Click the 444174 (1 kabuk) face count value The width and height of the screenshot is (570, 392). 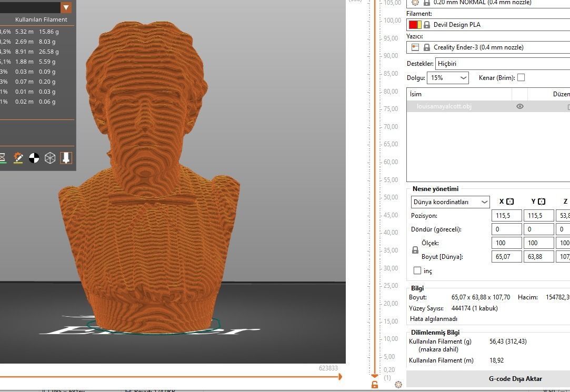point(474,308)
